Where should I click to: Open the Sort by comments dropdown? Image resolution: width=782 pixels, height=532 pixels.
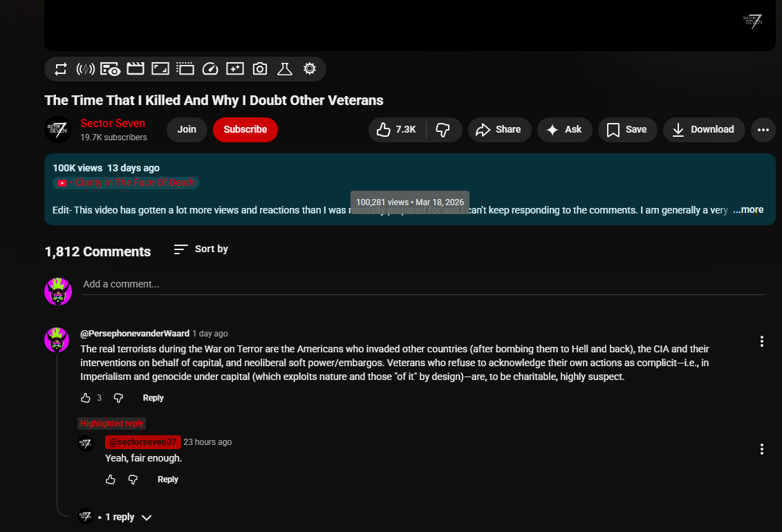pyautogui.click(x=201, y=249)
